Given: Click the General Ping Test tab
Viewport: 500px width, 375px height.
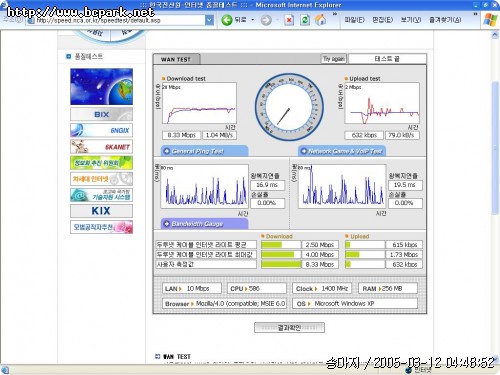Looking at the screenshot, I should click(204, 151).
